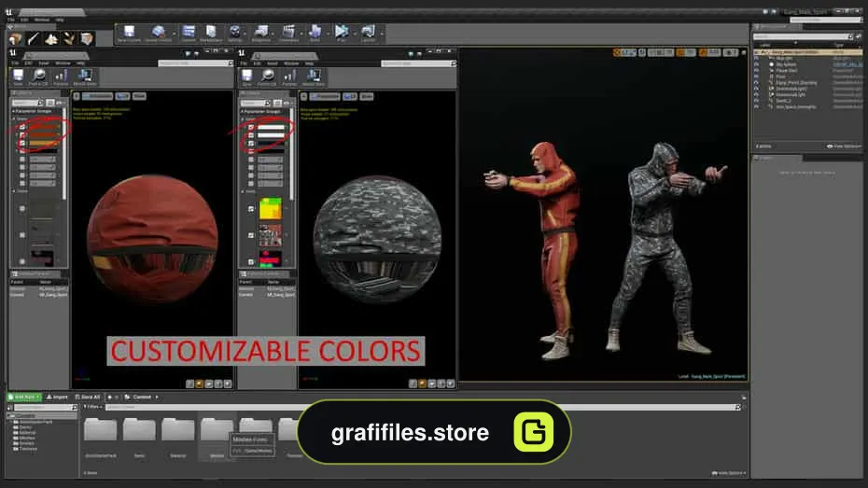Open Cinematics toolbar icon
The image size is (868, 488).
coord(287,34)
